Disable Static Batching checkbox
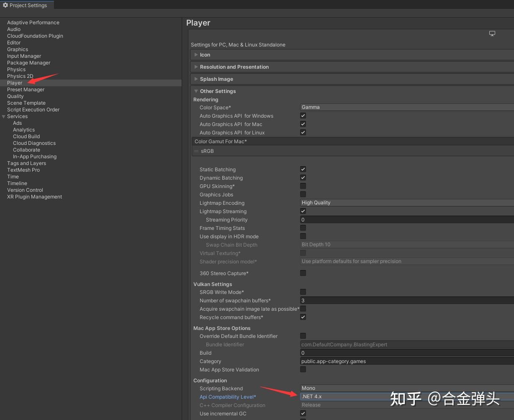The height and width of the screenshot is (420, 514). pyautogui.click(x=303, y=169)
